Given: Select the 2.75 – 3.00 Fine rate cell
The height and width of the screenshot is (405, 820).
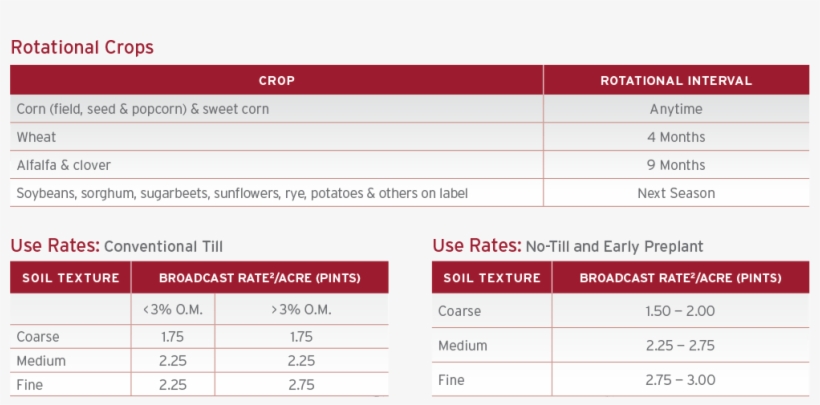Looking at the screenshot, I should pyautogui.click(x=680, y=379).
